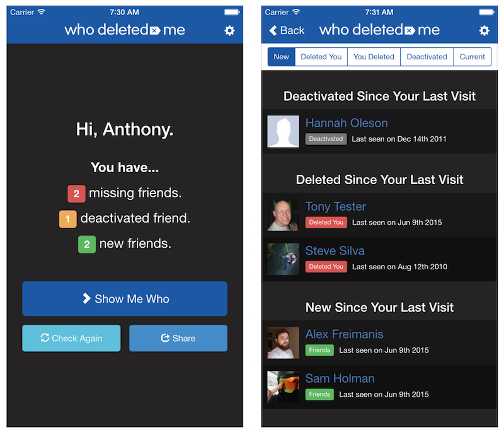Open Tony Tester's profile link

[x=335, y=206]
